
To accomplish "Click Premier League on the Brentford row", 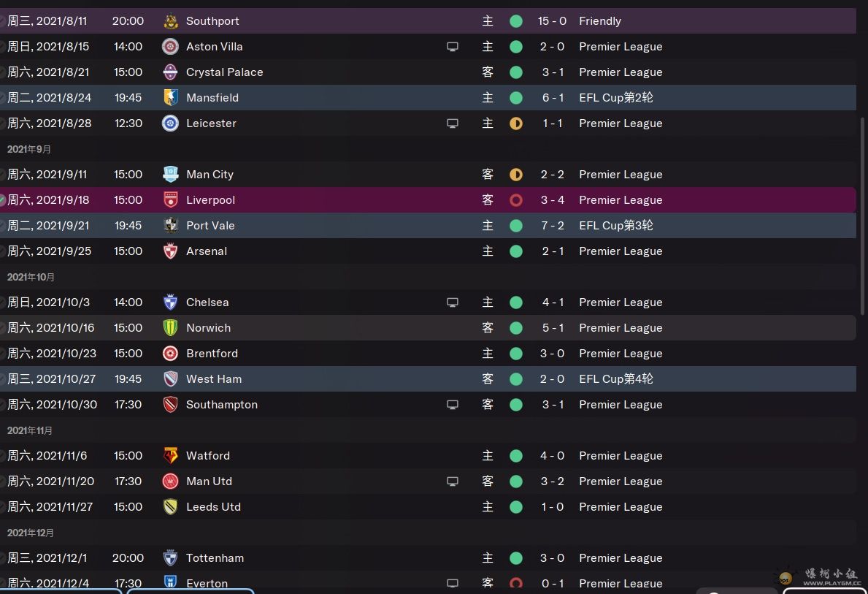I will tap(621, 354).
